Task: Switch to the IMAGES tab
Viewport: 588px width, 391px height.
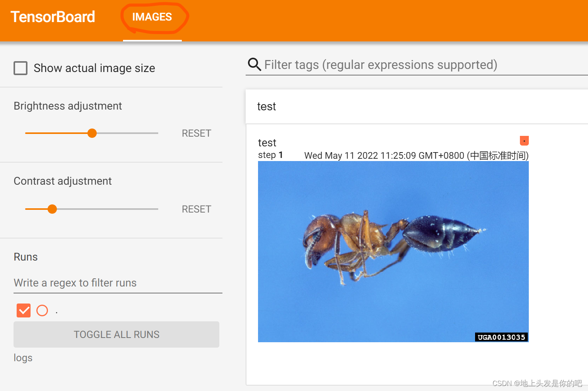Action: point(152,17)
